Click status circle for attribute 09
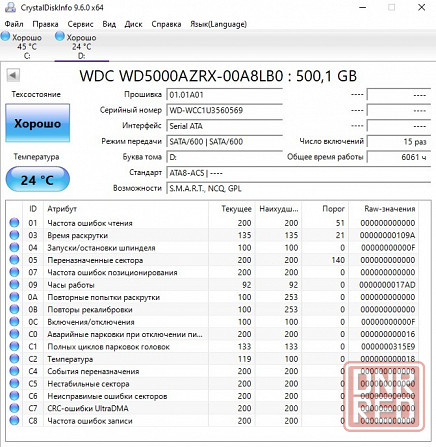This screenshot has height=447, width=436. 14,285
